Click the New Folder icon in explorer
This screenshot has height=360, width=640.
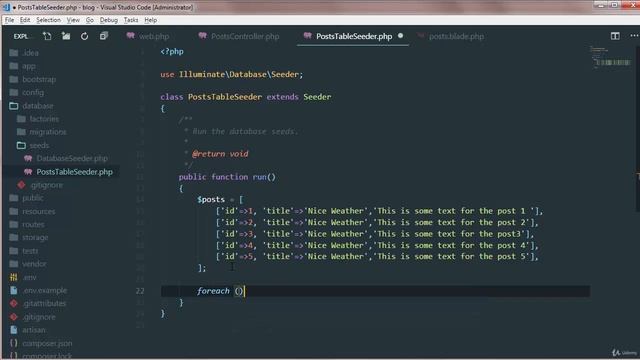(x=66, y=36)
